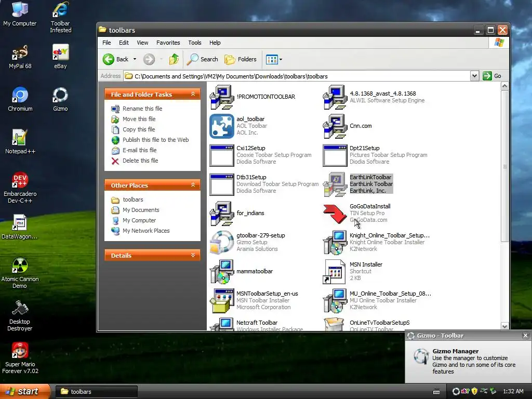The image size is (532, 399).
Task: Select the Dpt21Setup file icon
Action: [335, 155]
